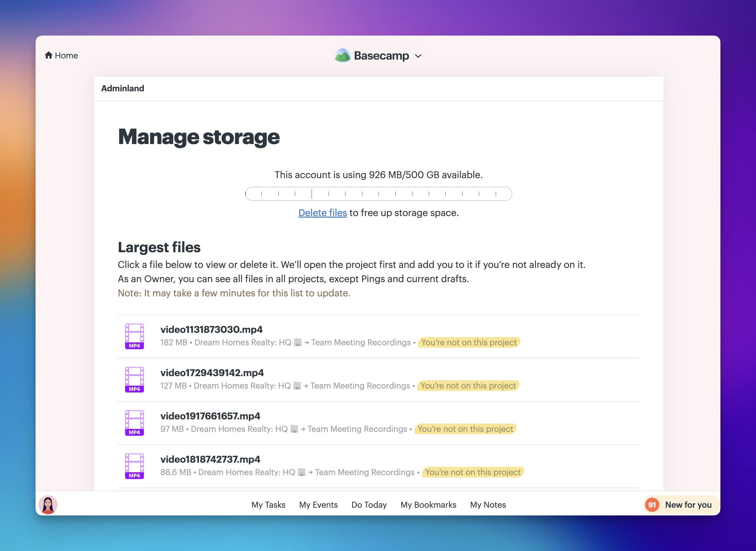The height and width of the screenshot is (551, 756).
Task: Click "97 MB • Dream Homes Realty: HQ" text
Action: coord(224,429)
